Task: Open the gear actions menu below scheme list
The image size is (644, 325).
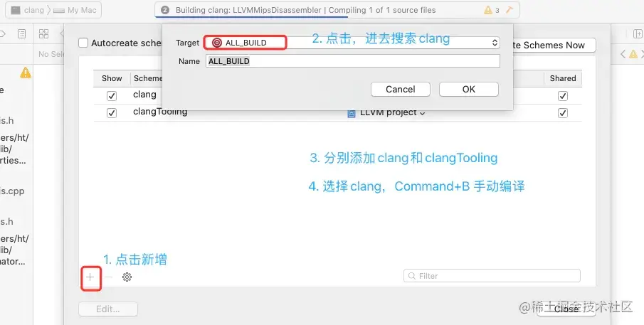Action: (x=127, y=277)
